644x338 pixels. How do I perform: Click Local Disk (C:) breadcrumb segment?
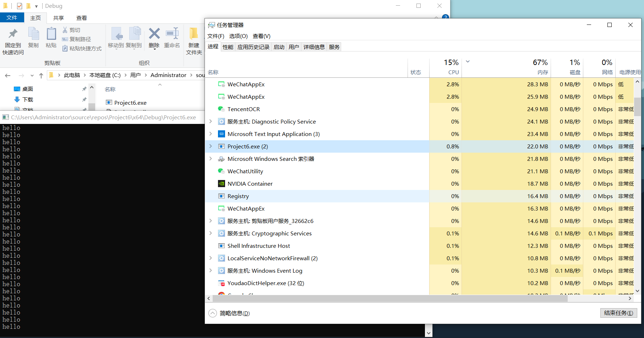105,75
